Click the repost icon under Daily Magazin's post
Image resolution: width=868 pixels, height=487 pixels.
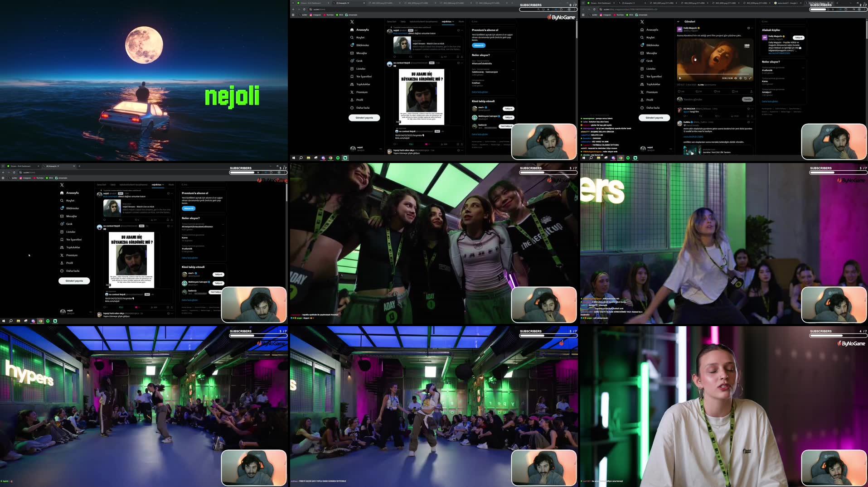697,92
